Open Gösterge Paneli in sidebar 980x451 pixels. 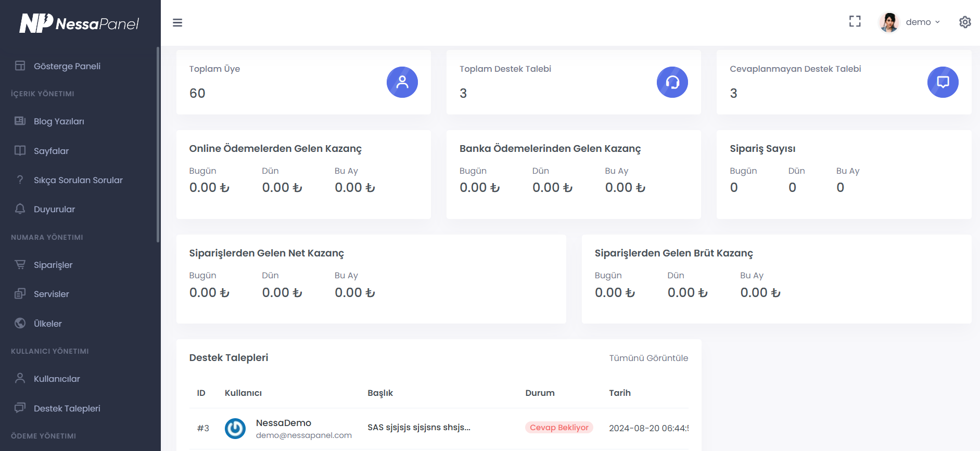point(67,66)
